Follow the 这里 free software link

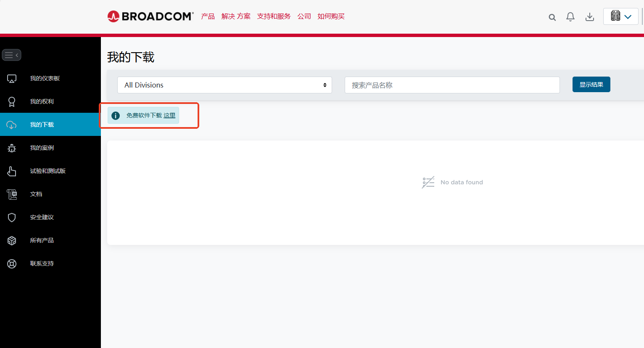[169, 116]
